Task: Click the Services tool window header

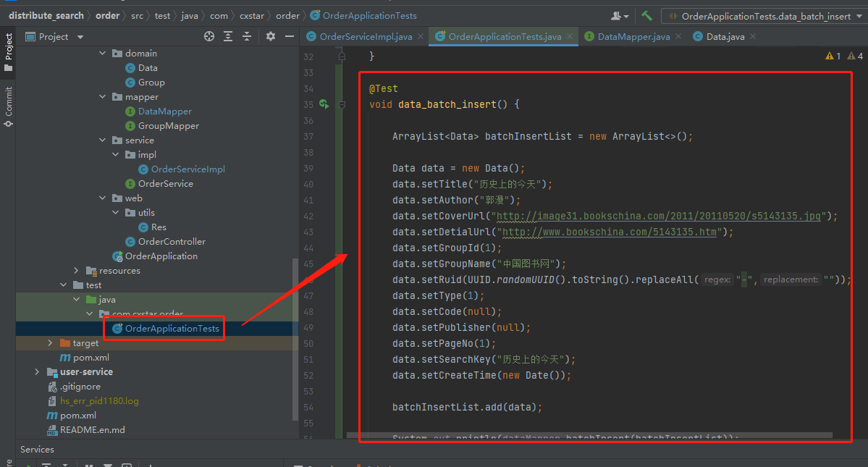Action: tap(37, 450)
